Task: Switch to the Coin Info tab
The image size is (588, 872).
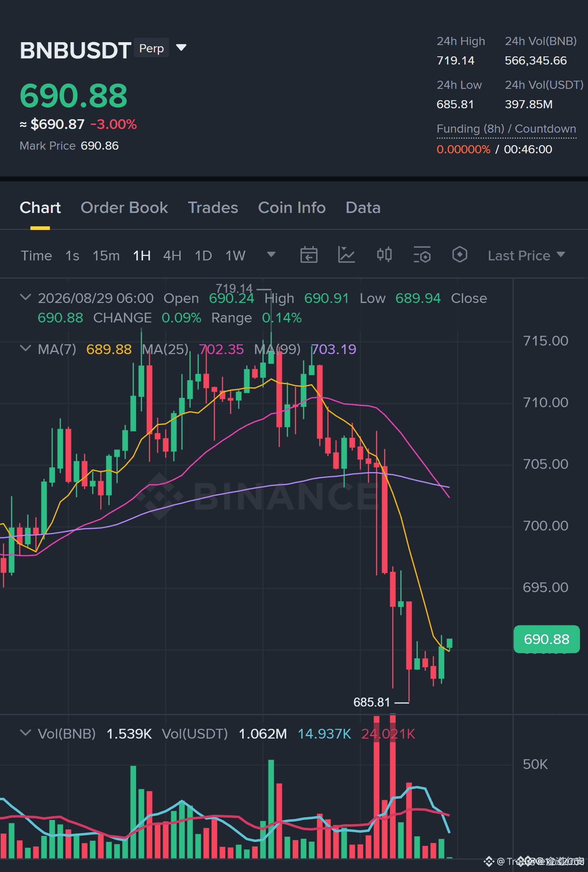Action: click(x=292, y=208)
